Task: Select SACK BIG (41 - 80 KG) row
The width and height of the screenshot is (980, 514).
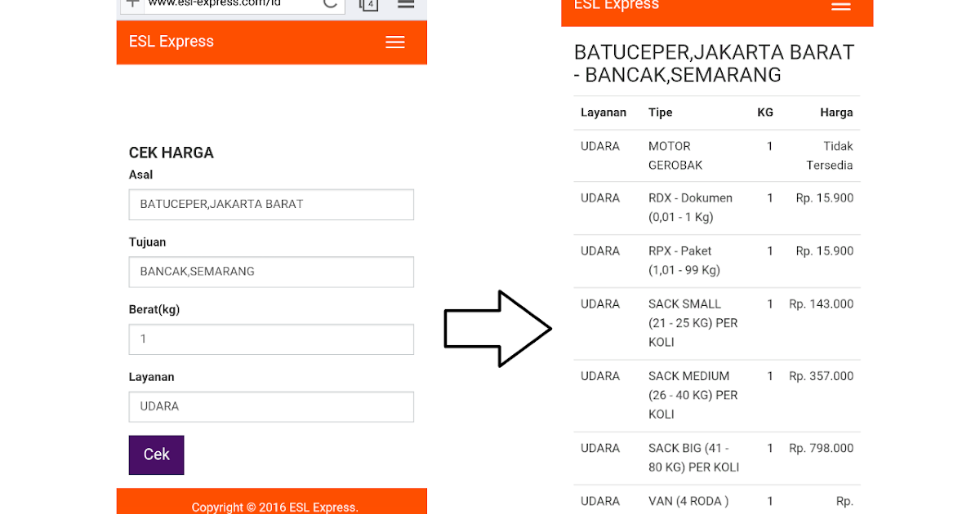Action: pyautogui.click(x=694, y=458)
